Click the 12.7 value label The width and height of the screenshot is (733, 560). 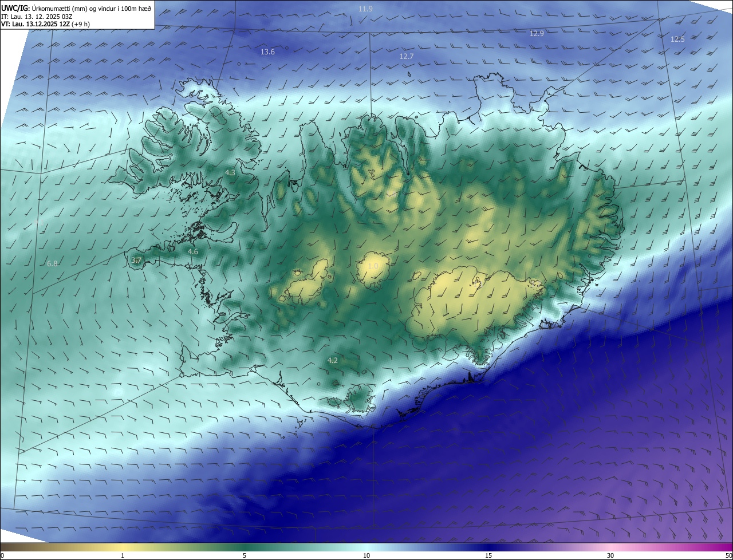point(407,57)
